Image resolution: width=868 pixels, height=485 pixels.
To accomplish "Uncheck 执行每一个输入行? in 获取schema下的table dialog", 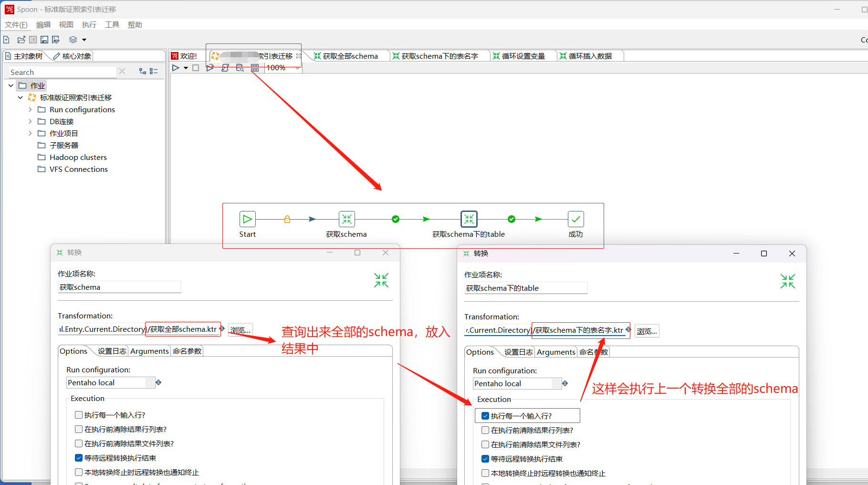I will 485,416.
